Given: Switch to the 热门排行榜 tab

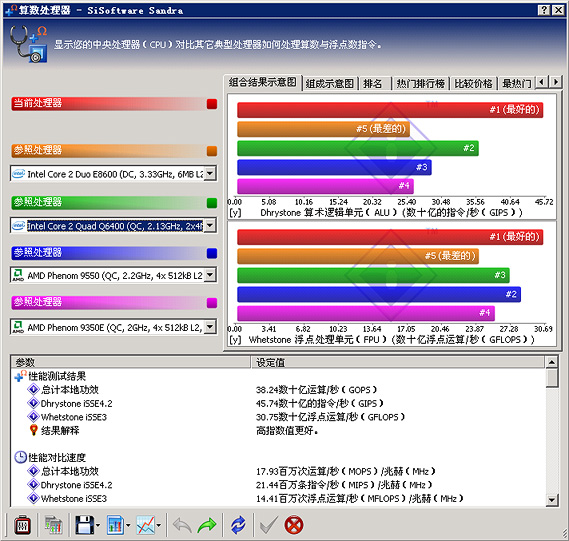Looking at the screenshot, I should coord(421,84).
